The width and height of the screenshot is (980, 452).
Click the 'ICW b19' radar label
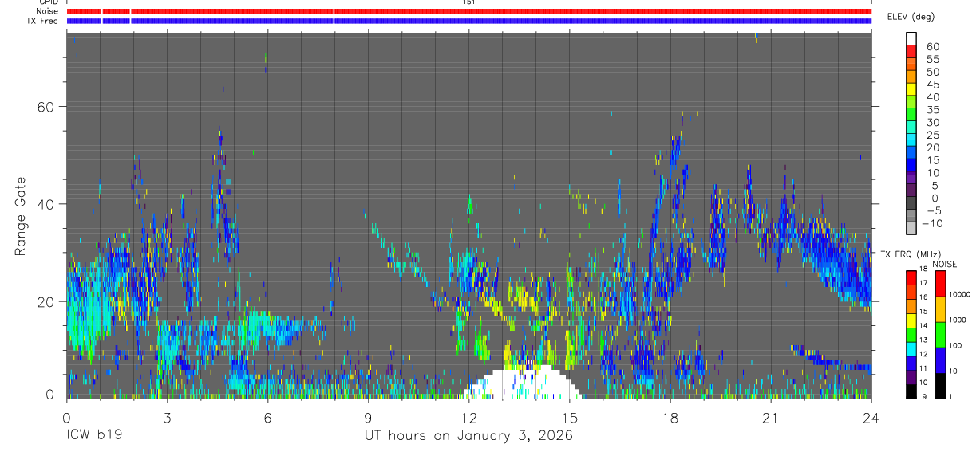coord(93,435)
